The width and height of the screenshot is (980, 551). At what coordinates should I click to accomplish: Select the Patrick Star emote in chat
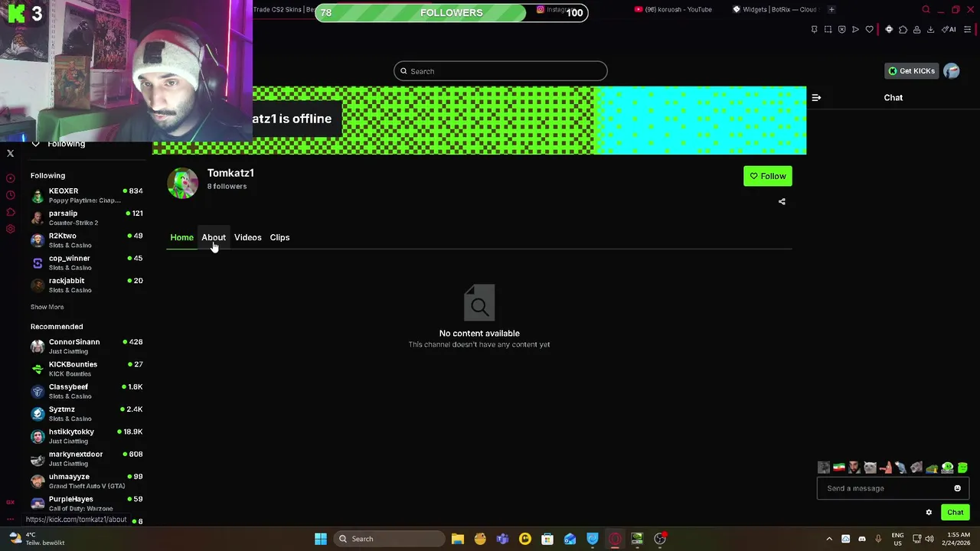point(886,467)
